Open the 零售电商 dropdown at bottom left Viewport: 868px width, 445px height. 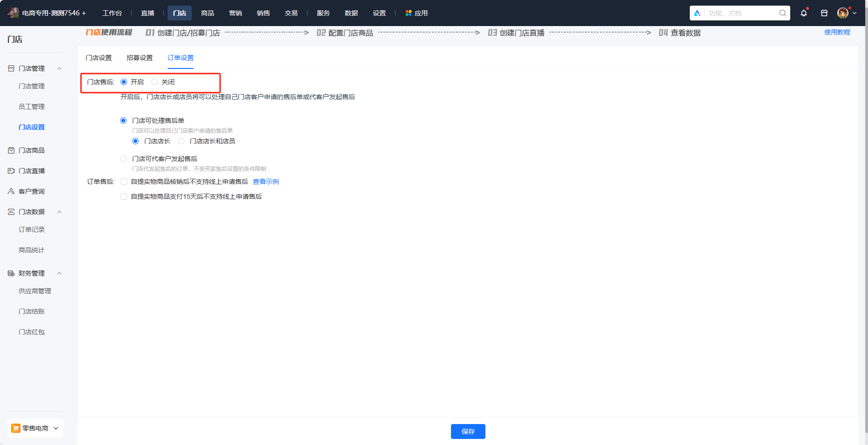[x=35, y=428]
